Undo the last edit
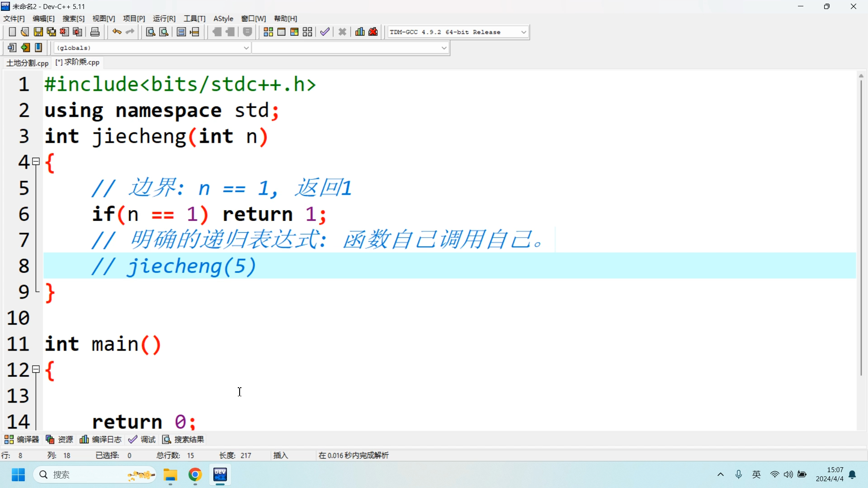 pyautogui.click(x=117, y=32)
